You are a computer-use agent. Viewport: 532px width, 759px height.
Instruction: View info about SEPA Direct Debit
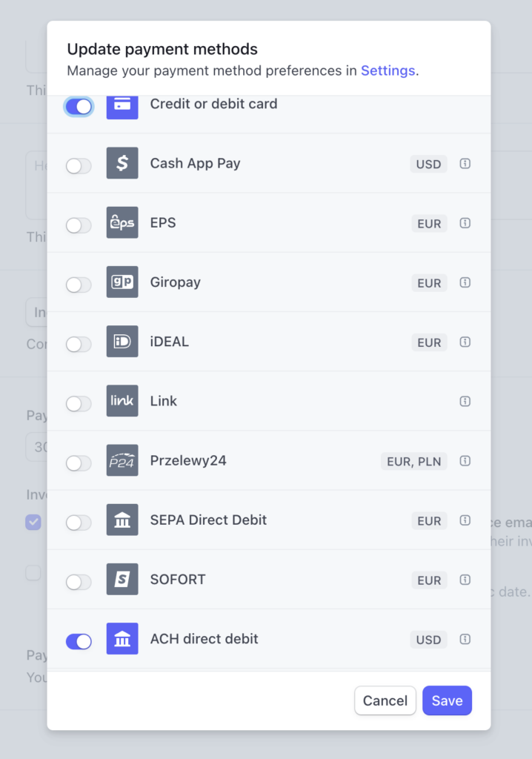click(465, 520)
